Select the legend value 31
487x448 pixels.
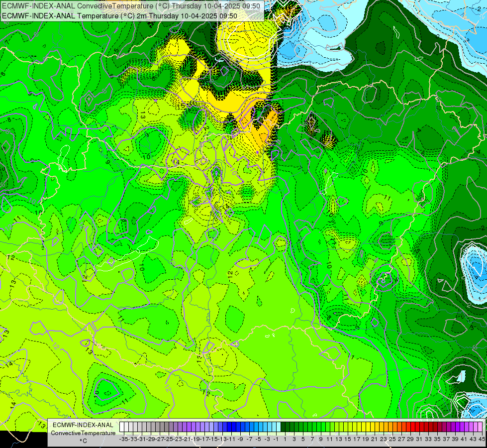pyautogui.click(x=419, y=439)
